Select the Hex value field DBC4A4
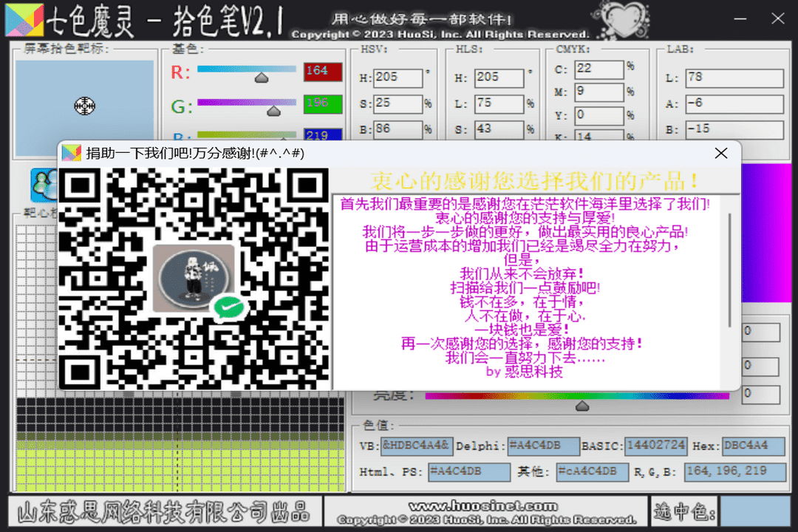 (753, 446)
